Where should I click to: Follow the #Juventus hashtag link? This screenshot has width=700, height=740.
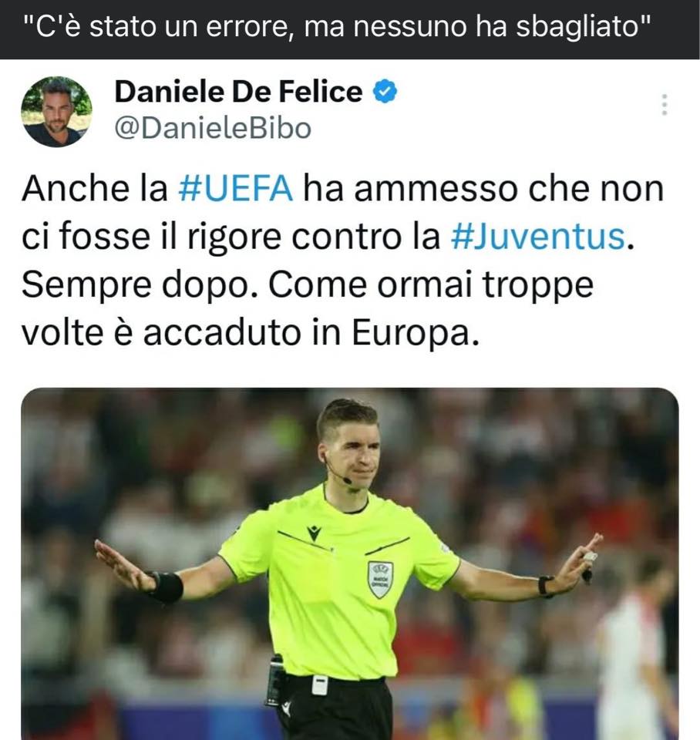pos(537,237)
